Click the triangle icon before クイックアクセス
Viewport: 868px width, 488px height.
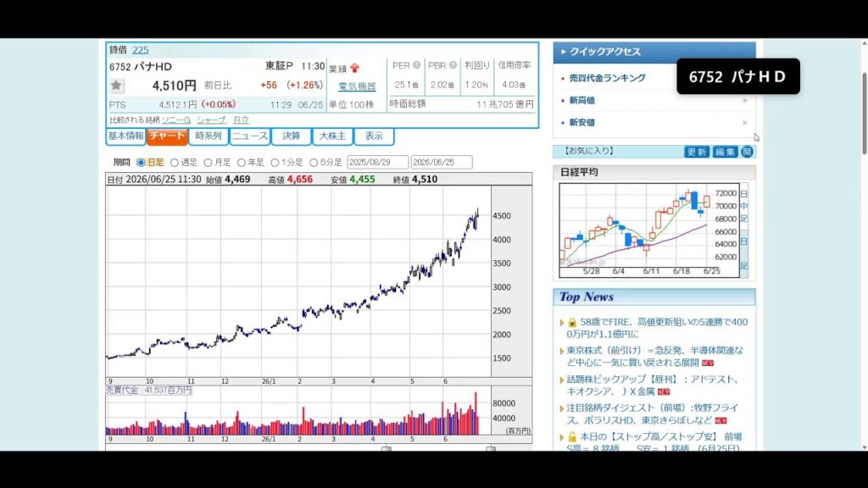pos(563,52)
